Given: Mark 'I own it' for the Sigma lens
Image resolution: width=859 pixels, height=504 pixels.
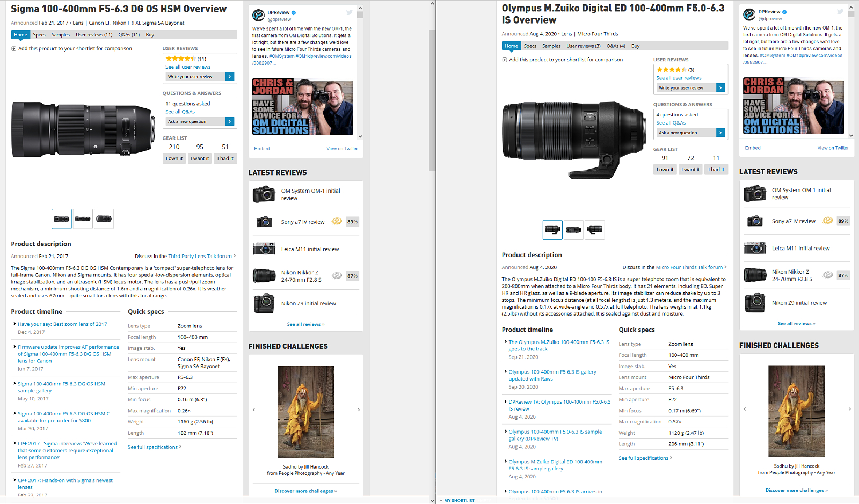Looking at the screenshot, I should [x=174, y=158].
